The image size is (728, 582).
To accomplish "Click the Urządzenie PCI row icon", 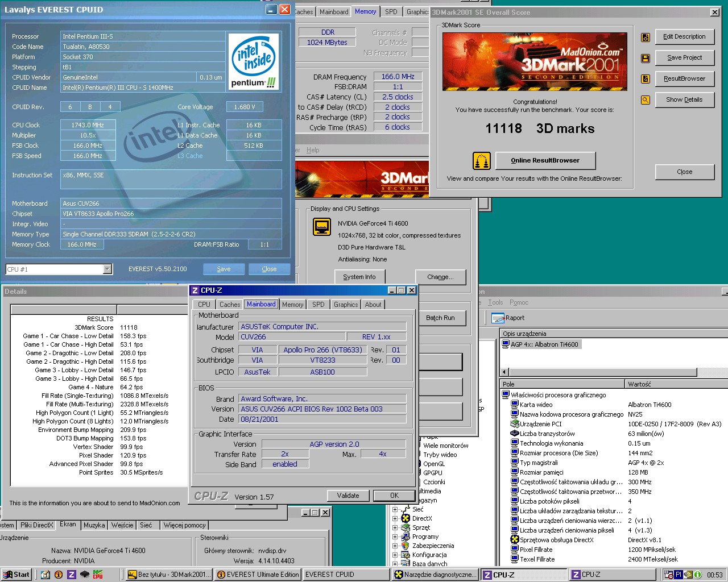I will [515, 424].
